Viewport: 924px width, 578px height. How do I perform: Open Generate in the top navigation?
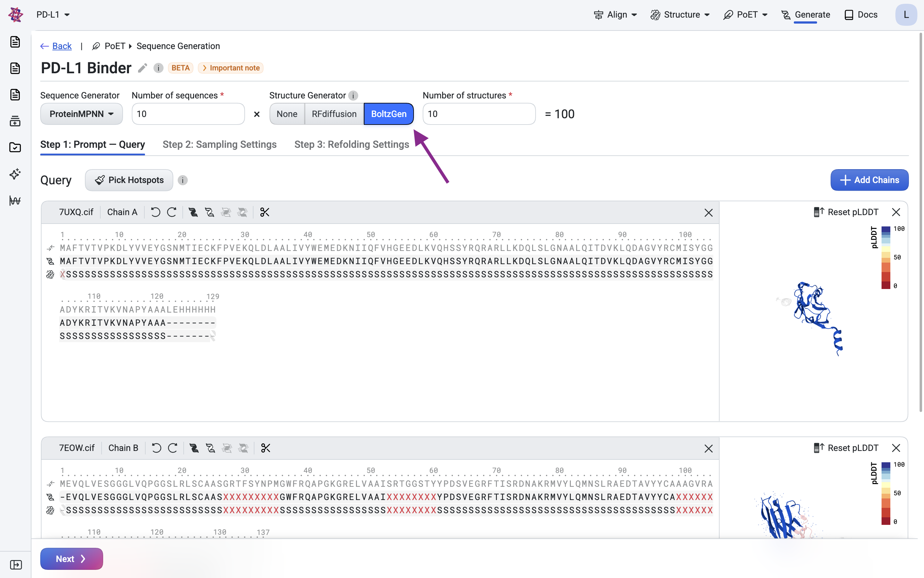(805, 14)
